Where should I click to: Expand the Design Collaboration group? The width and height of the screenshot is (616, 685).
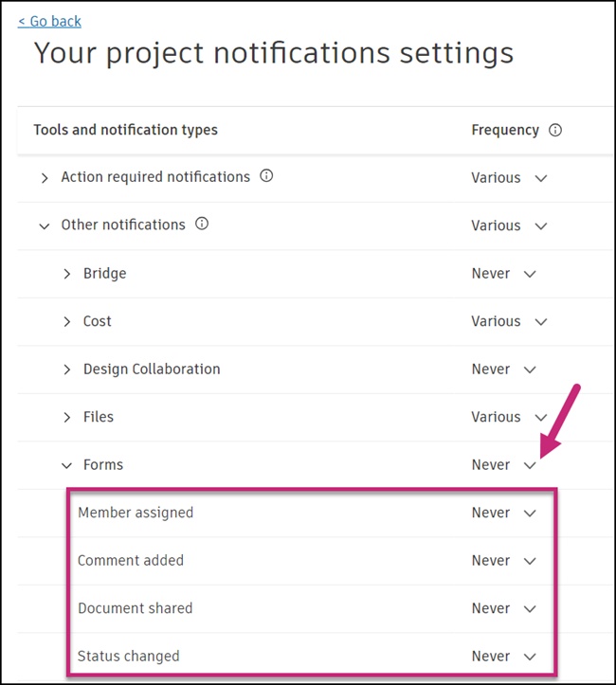[66, 370]
